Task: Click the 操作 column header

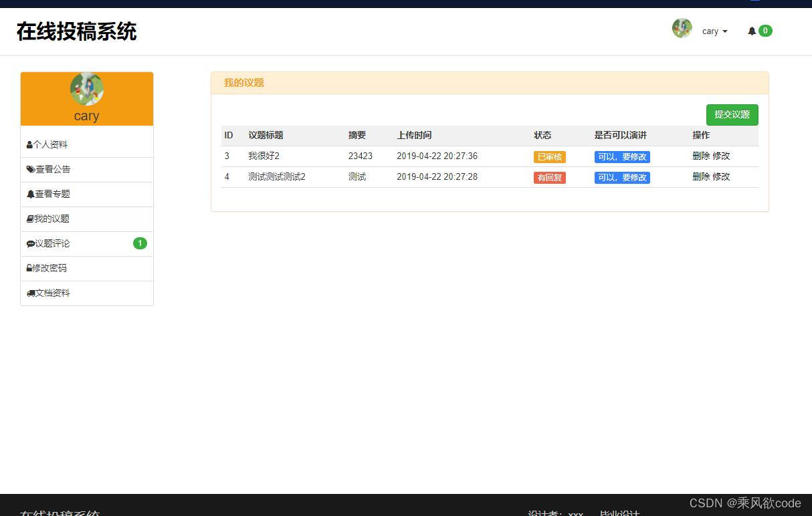Action: pyautogui.click(x=701, y=135)
